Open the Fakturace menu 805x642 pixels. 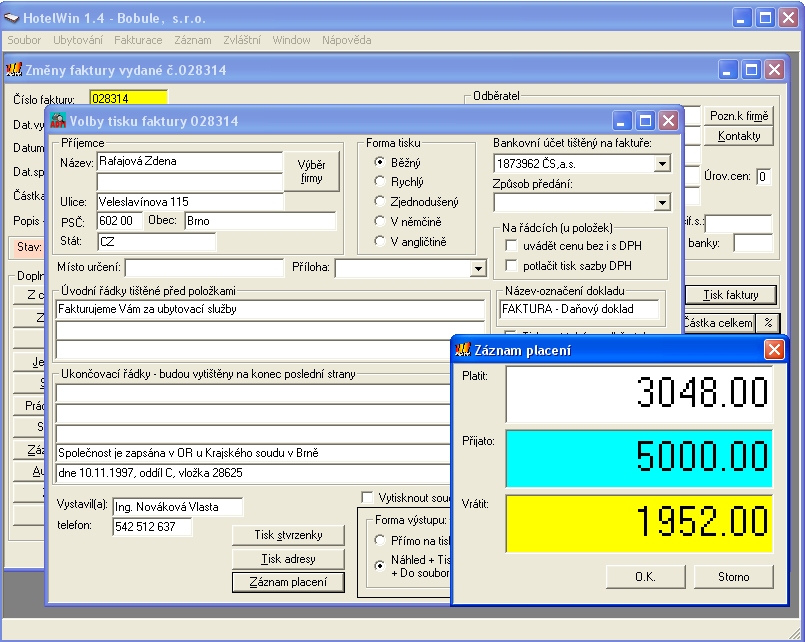[x=138, y=40]
